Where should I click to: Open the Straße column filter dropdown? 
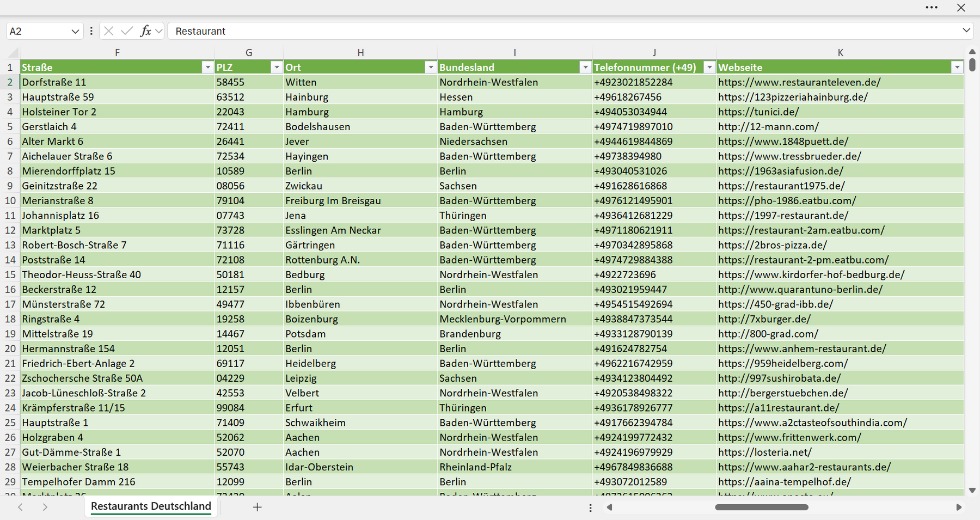pos(207,67)
